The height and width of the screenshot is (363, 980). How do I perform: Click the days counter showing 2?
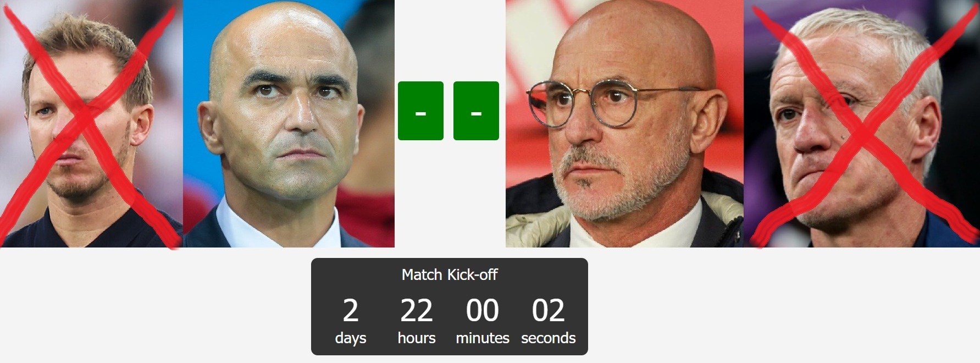[x=351, y=310]
